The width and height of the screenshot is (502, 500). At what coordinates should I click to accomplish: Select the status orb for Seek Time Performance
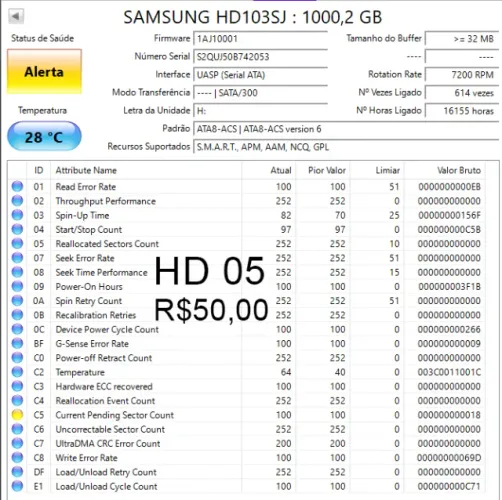pos(17,272)
